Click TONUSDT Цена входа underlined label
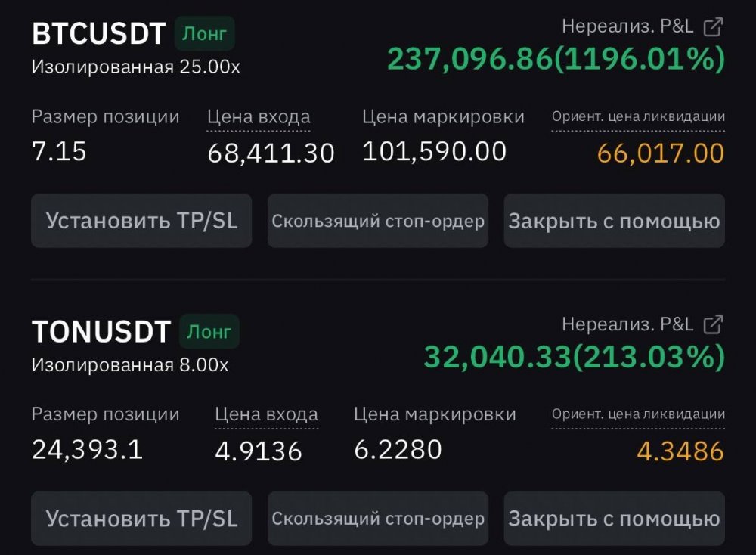The height and width of the screenshot is (555, 756). 266,414
